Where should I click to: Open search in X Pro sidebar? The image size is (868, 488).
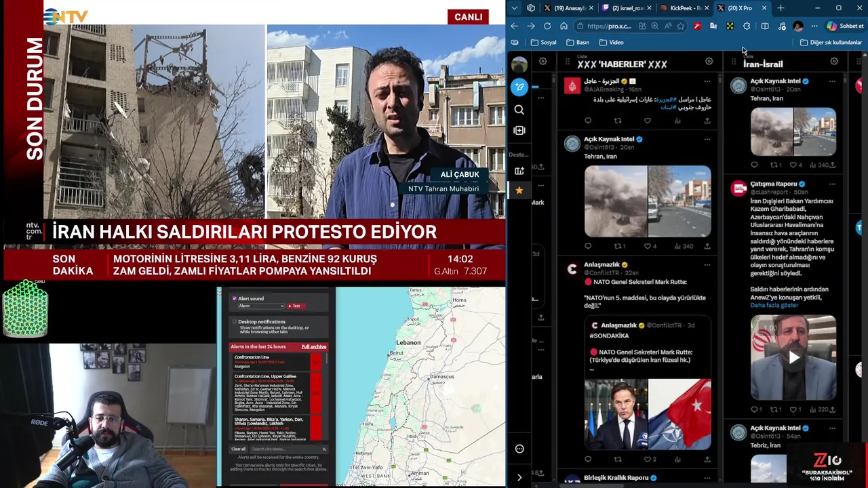pos(519,110)
